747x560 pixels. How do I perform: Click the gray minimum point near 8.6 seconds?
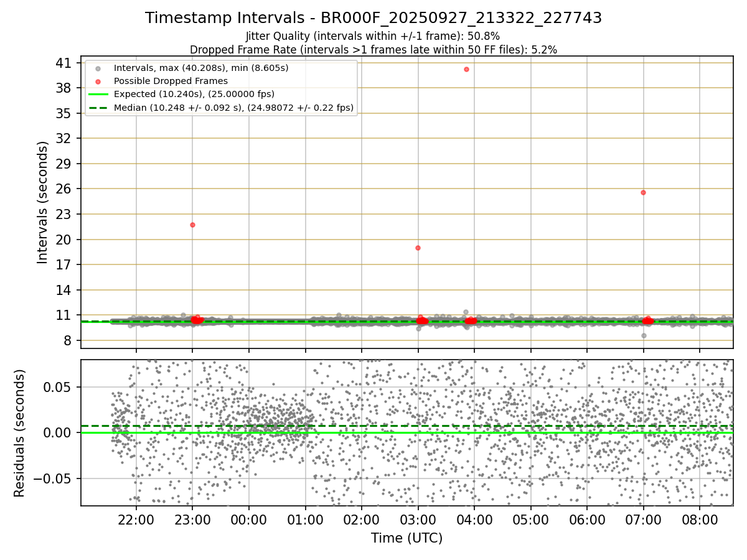(644, 335)
